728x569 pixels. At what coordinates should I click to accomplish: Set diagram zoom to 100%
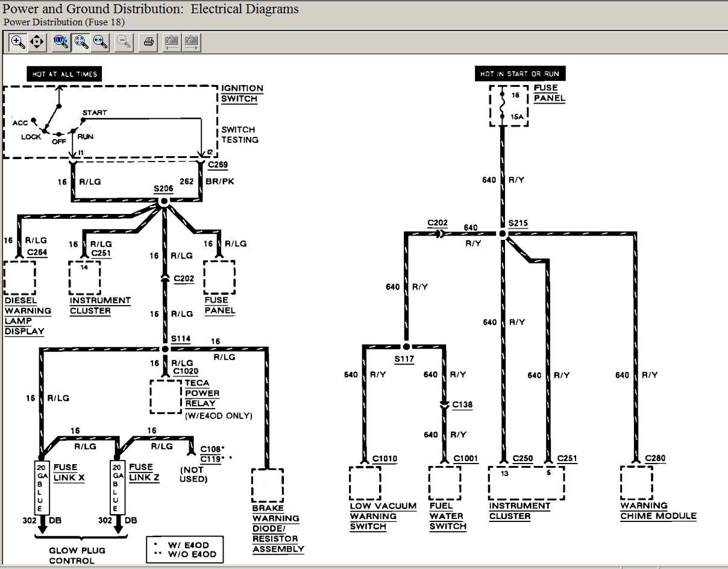[x=61, y=42]
